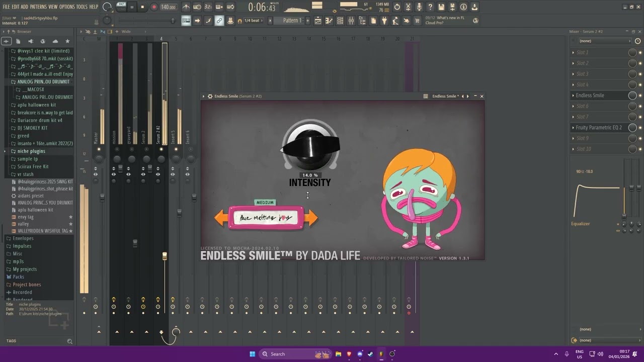This screenshot has height=362, width=644.
Task: Select the Files tab icon in Browser
Action: [18, 41]
